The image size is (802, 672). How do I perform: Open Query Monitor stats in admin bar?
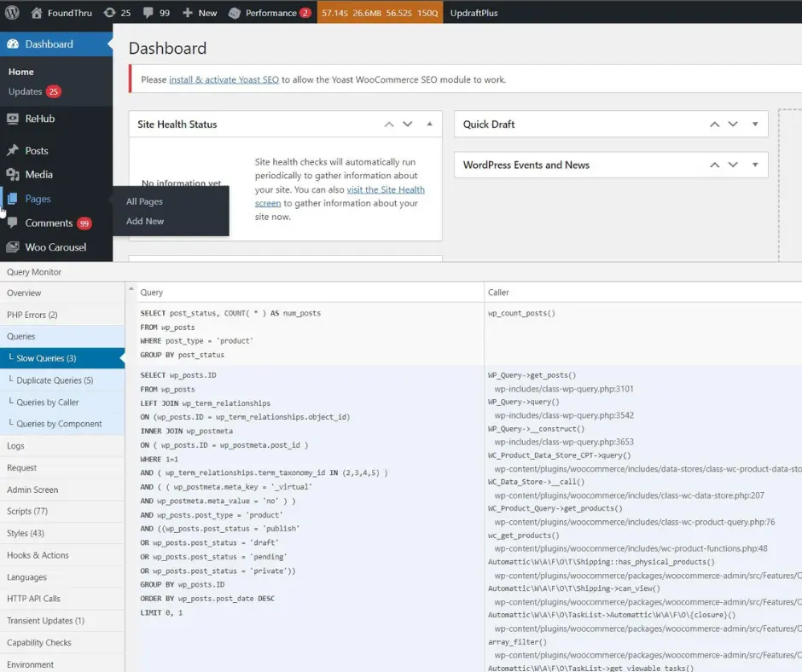(380, 13)
